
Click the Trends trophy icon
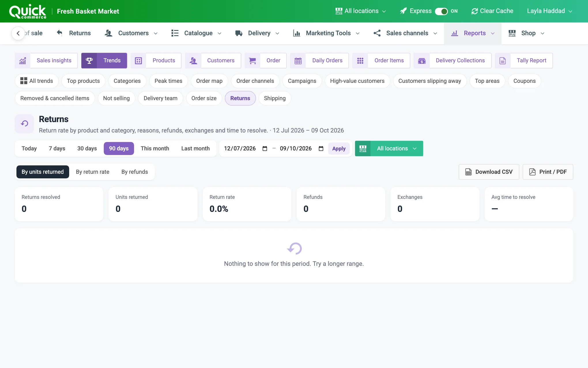coord(89,61)
